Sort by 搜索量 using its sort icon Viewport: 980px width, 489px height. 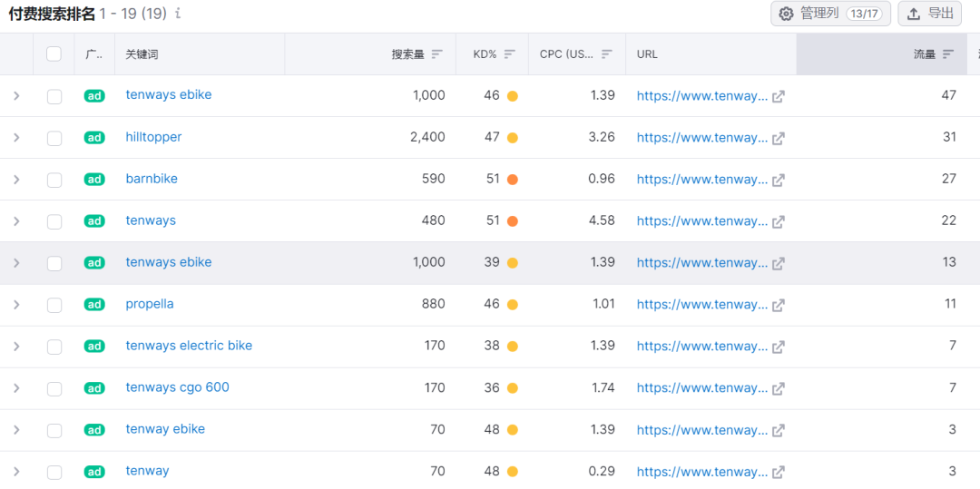[436, 54]
